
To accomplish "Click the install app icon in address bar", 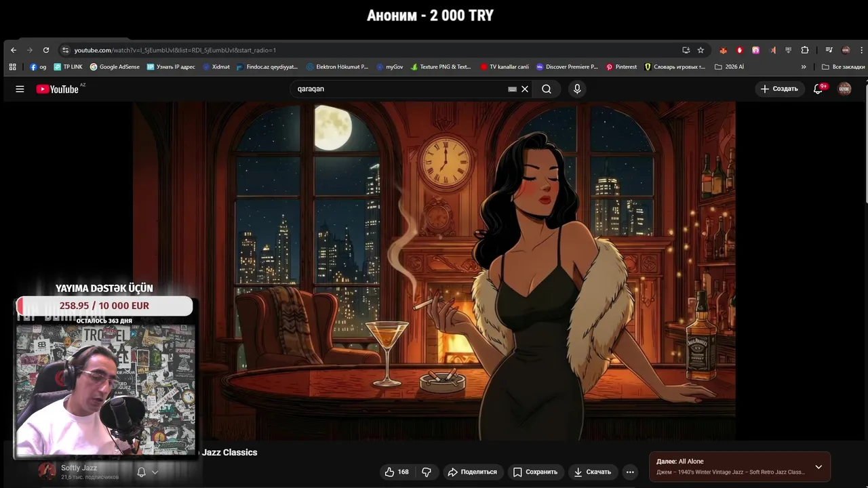I will click(686, 50).
